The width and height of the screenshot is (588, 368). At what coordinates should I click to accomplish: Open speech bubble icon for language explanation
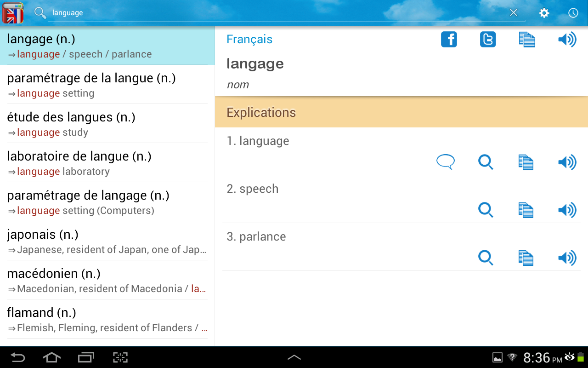[x=446, y=162]
